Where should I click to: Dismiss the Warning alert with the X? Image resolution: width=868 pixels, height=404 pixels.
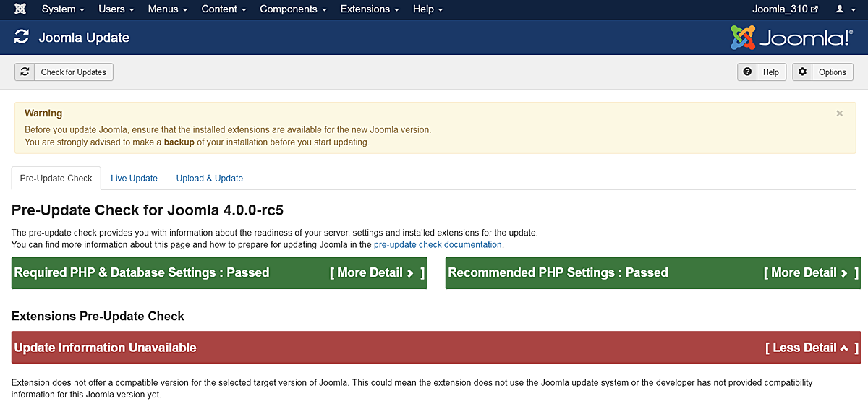[839, 113]
